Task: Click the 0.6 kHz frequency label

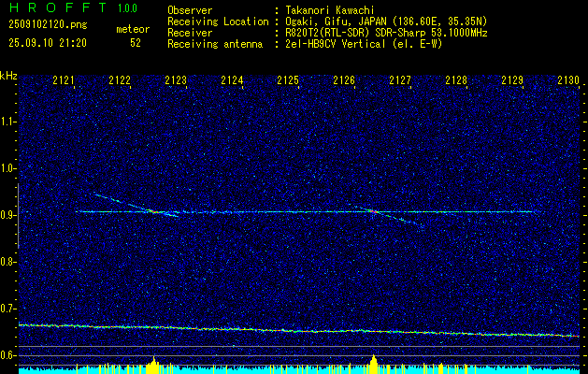Action: (8, 355)
